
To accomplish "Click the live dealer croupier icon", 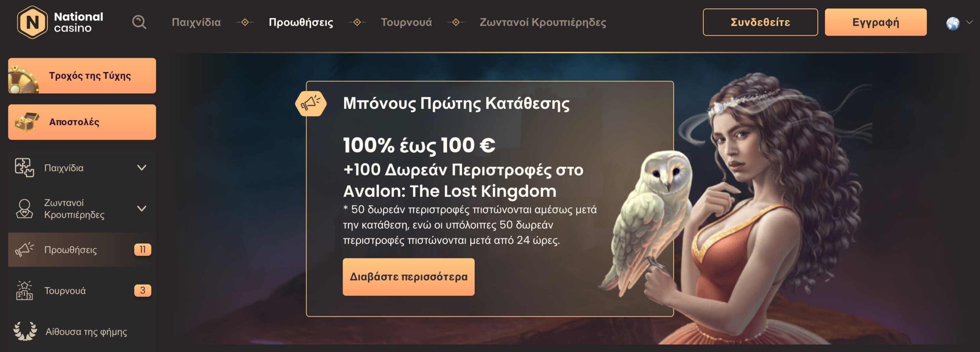I will point(24,209).
